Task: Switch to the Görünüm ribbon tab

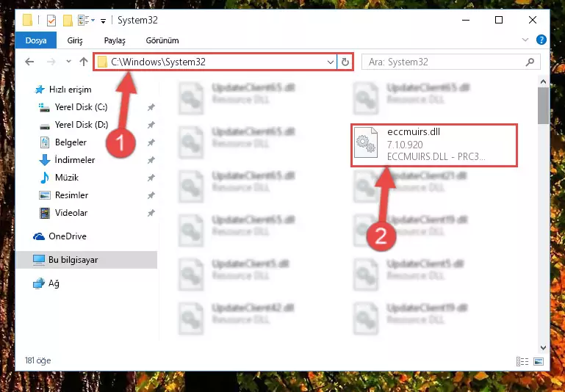Action: click(x=162, y=40)
